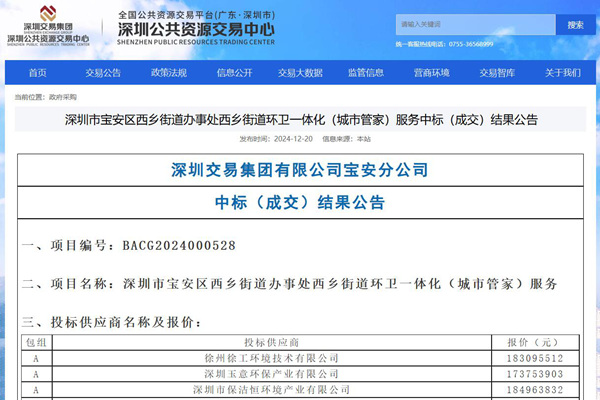Select 信息公开 from the navigation bar
Screen dimensions: 600x400
[234, 73]
